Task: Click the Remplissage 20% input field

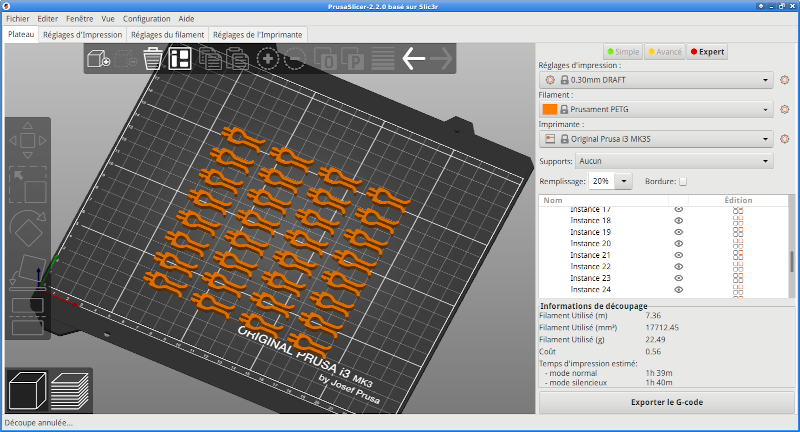Action: tap(602, 181)
